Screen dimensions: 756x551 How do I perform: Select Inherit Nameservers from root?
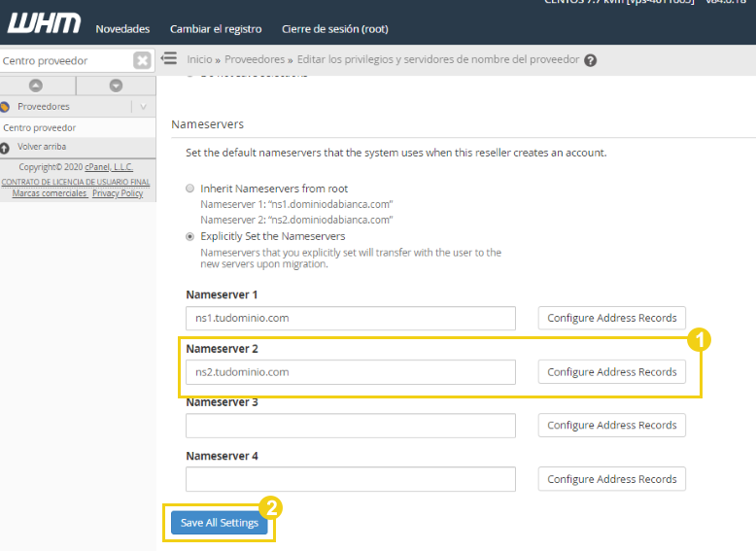click(x=189, y=189)
